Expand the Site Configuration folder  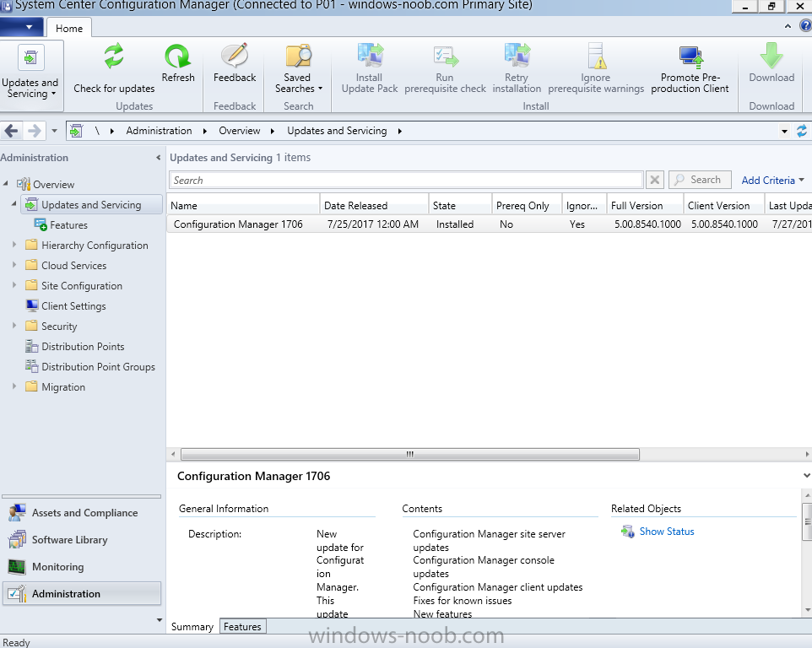[x=14, y=284]
